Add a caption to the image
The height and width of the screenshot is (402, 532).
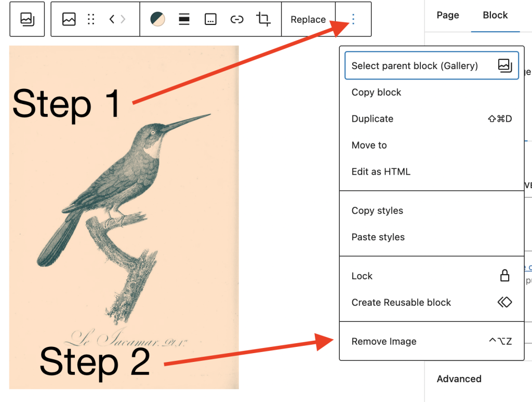pos(210,19)
